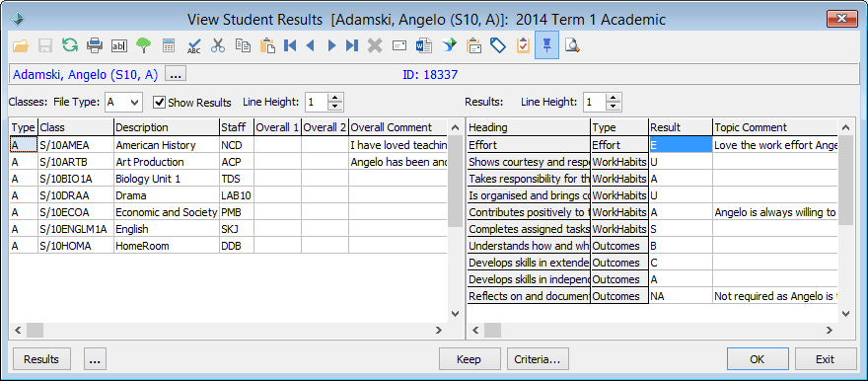
Task: Click the app icon in the title bar
Action: 19,20
